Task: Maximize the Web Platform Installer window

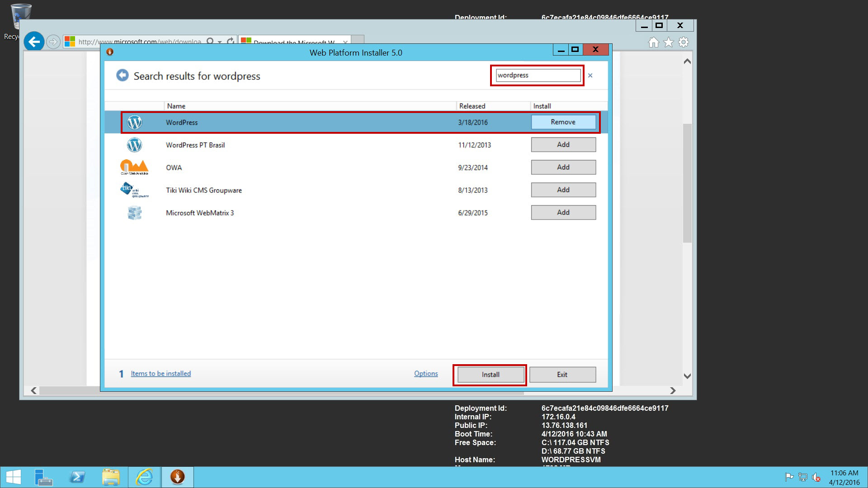Action: [575, 50]
